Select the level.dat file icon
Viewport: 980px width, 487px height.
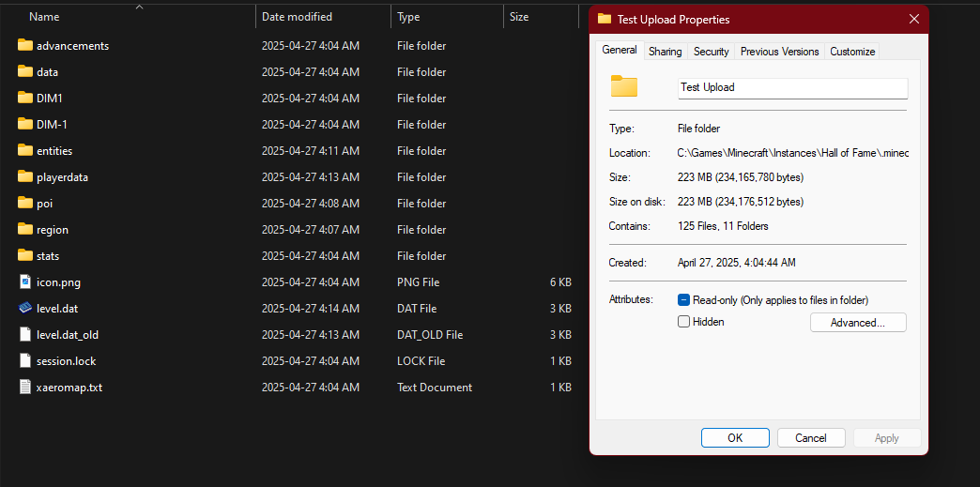click(x=25, y=308)
